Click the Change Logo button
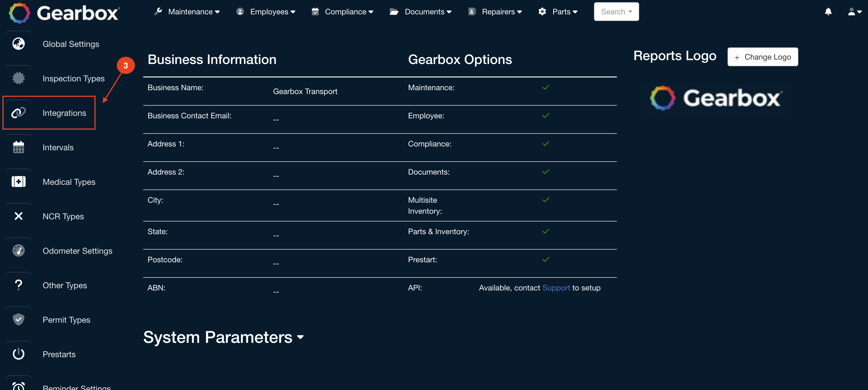 [763, 57]
